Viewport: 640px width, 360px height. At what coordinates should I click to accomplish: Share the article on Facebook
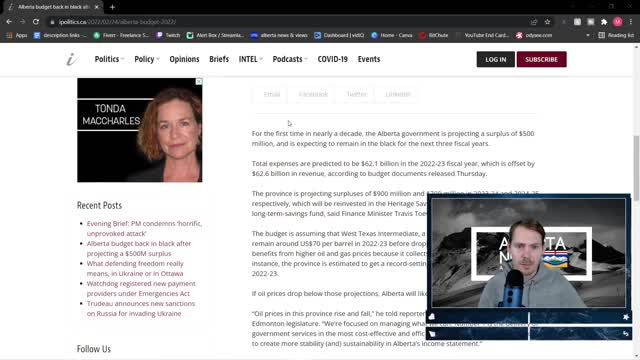coord(313,94)
